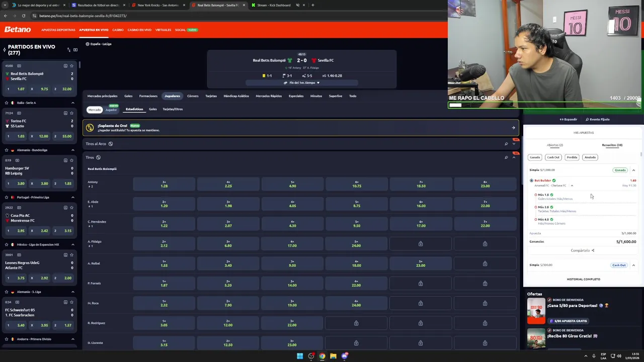The height and width of the screenshot is (362, 644).
Task: Click Evento Fijado in bet slip header
Action: [x=598, y=119]
